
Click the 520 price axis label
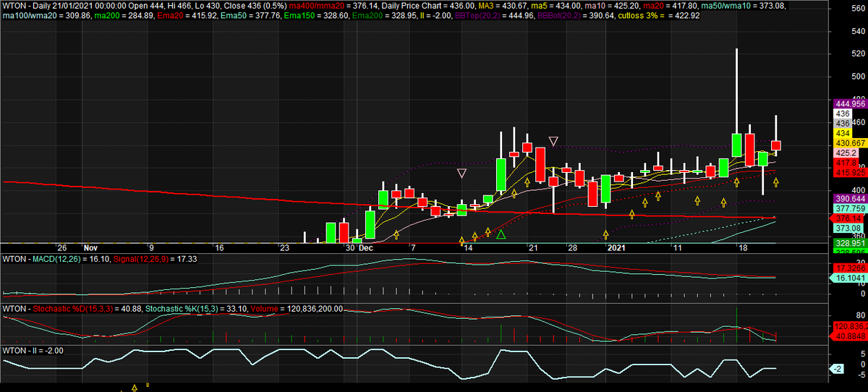tap(860, 54)
